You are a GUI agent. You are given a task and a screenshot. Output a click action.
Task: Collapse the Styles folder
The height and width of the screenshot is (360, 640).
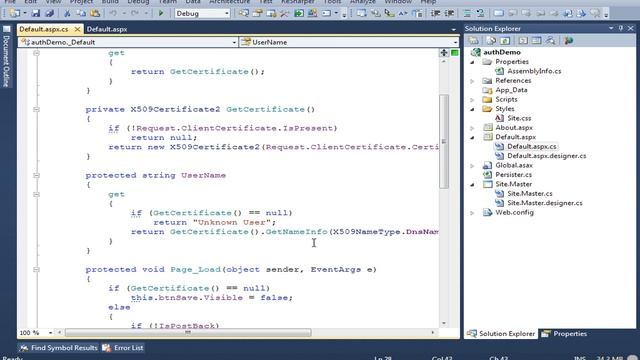473,109
